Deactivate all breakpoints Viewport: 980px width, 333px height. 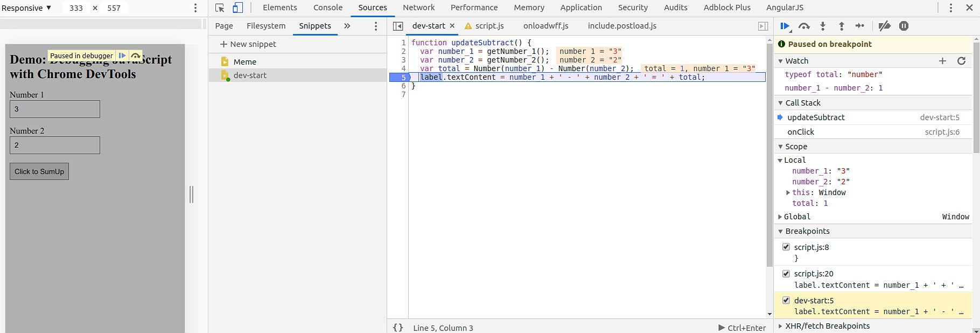[x=884, y=26]
